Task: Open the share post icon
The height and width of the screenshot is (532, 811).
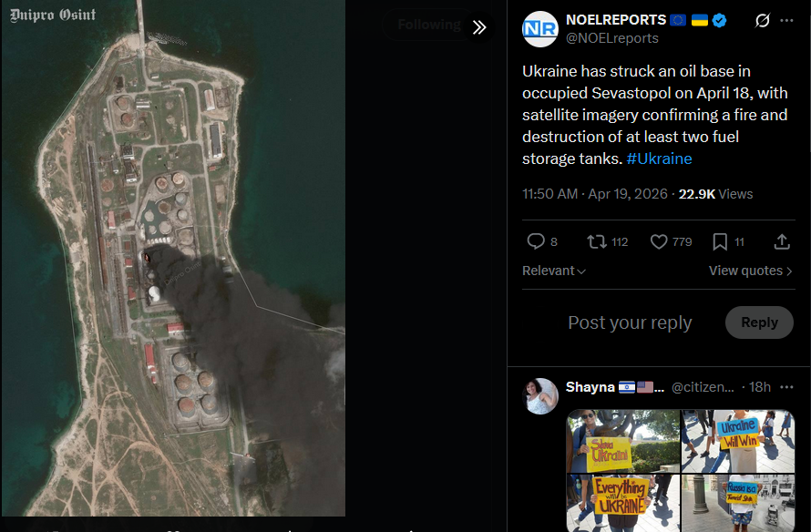Action: point(782,241)
